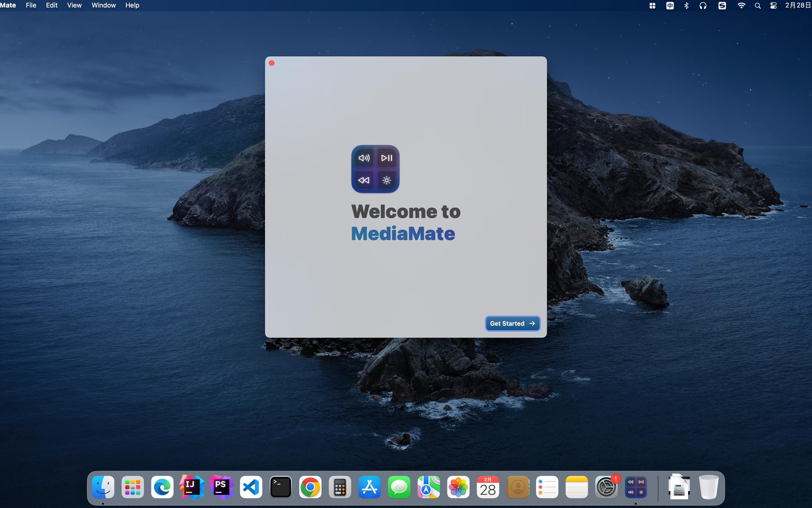Open the Help menu
Screen dimensions: 812x508
(x=132, y=5)
